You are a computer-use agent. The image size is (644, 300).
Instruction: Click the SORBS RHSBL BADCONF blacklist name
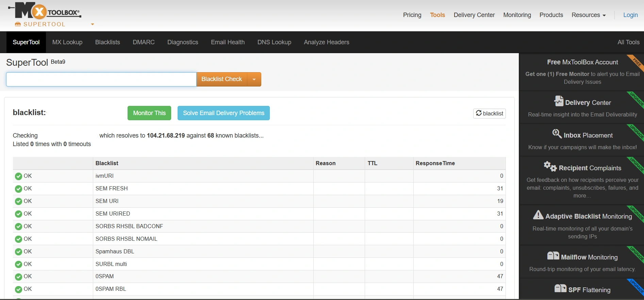129,226
